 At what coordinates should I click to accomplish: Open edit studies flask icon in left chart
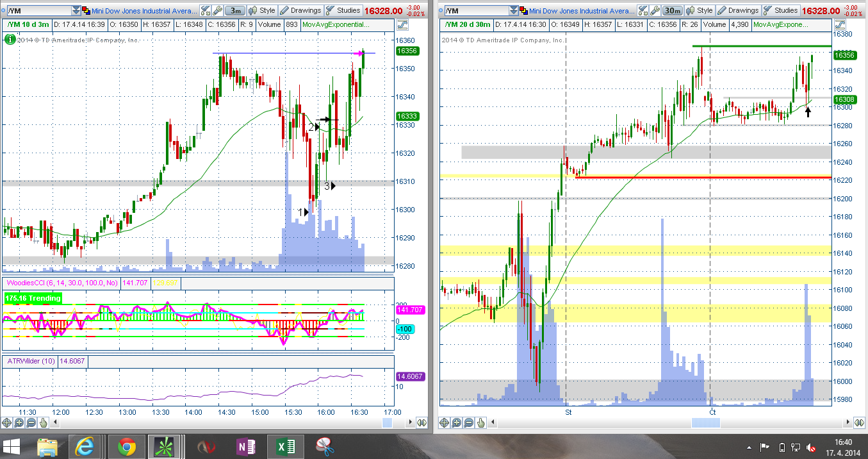pyautogui.click(x=206, y=10)
